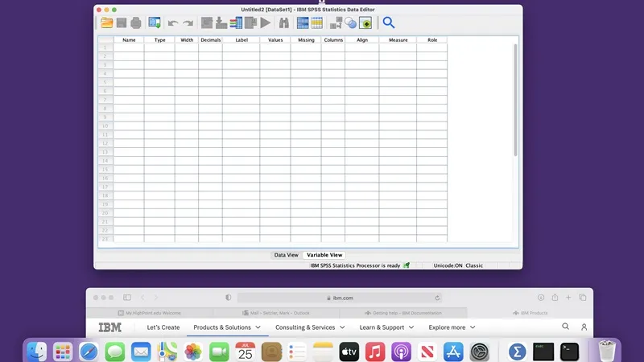Click the Name cell of row 1
The image size is (644, 362).
coord(129,47)
